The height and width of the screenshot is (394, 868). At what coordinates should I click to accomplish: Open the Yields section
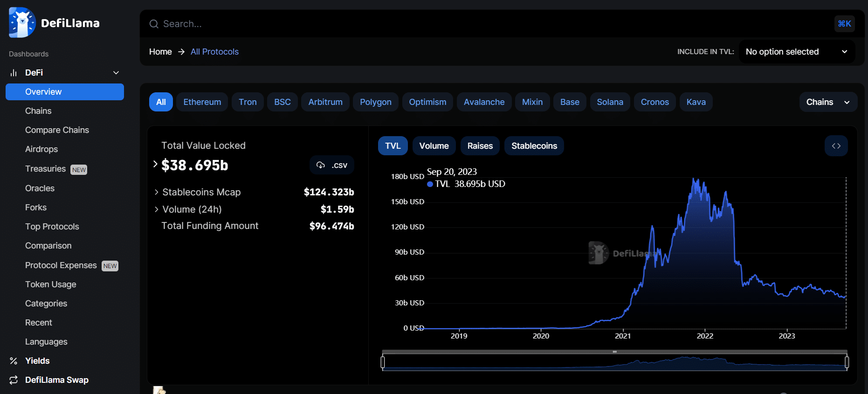coord(37,361)
